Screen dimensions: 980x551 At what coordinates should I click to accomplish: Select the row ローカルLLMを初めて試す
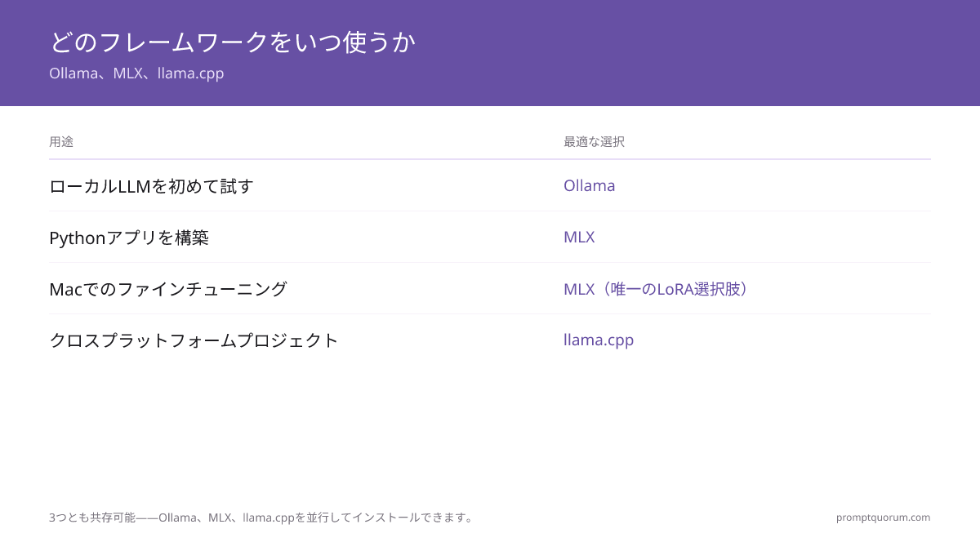(x=490, y=185)
